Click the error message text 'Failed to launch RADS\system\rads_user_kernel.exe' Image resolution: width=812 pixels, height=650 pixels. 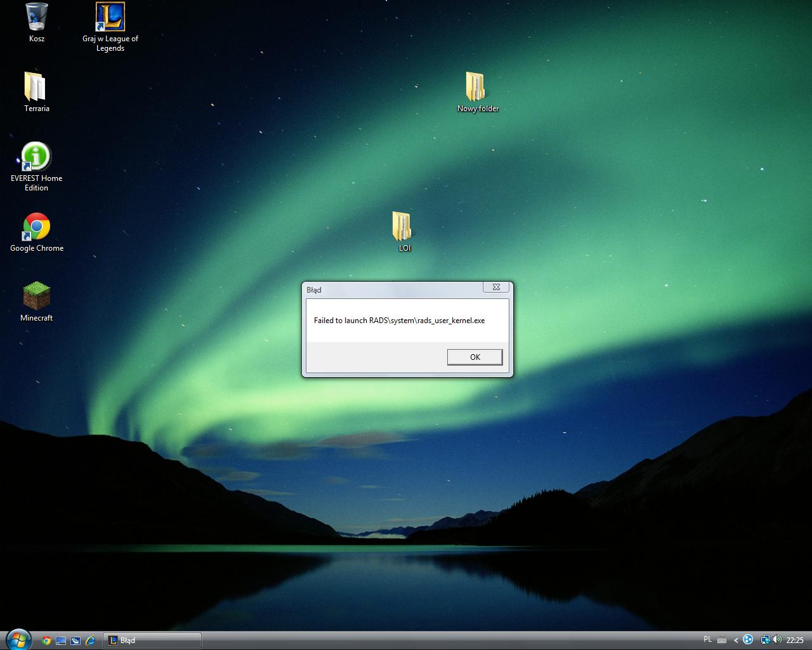[x=400, y=321]
